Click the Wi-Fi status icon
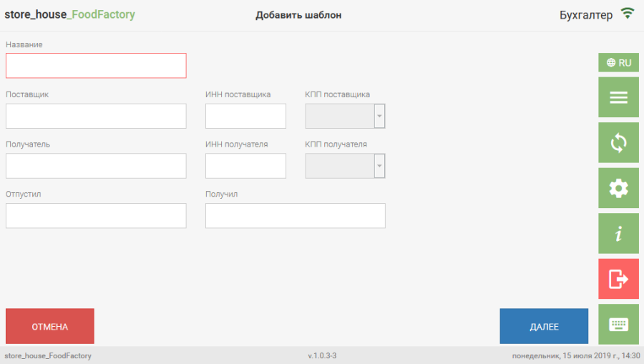This screenshot has height=364, width=644. pos(628,14)
